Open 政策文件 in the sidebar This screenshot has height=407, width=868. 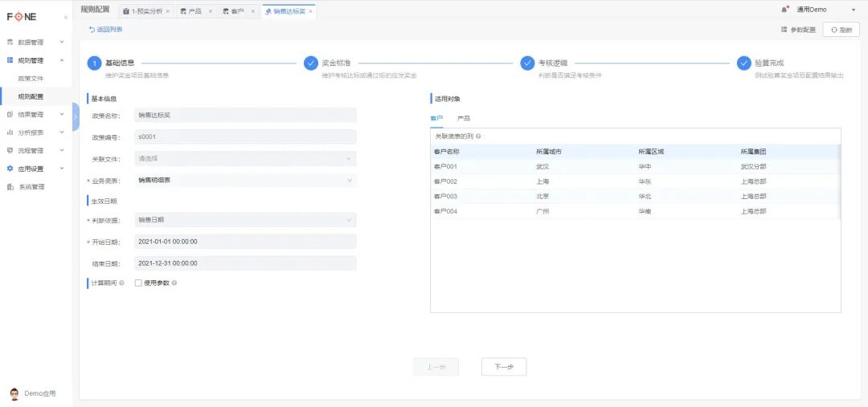[31, 79]
